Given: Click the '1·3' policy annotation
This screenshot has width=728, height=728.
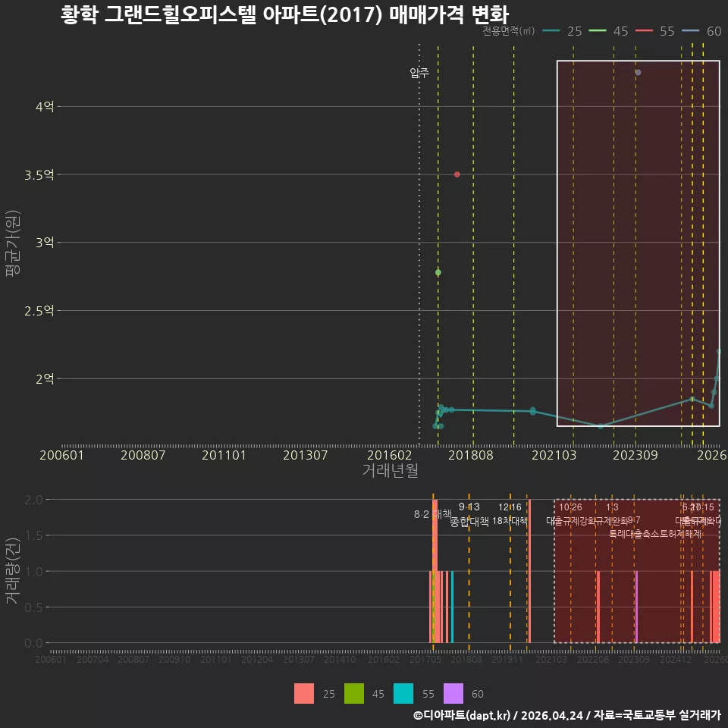Looking at the screenshot, I should click(612, 507).
